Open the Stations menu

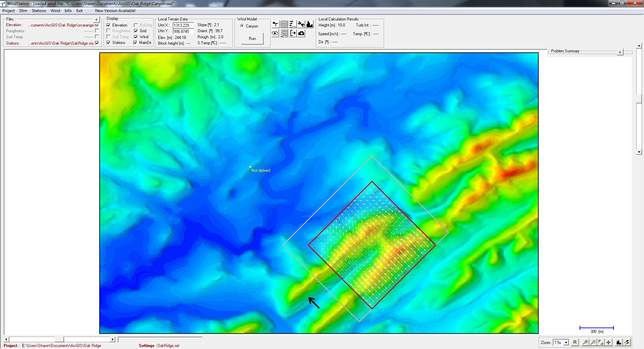(39, 11)
